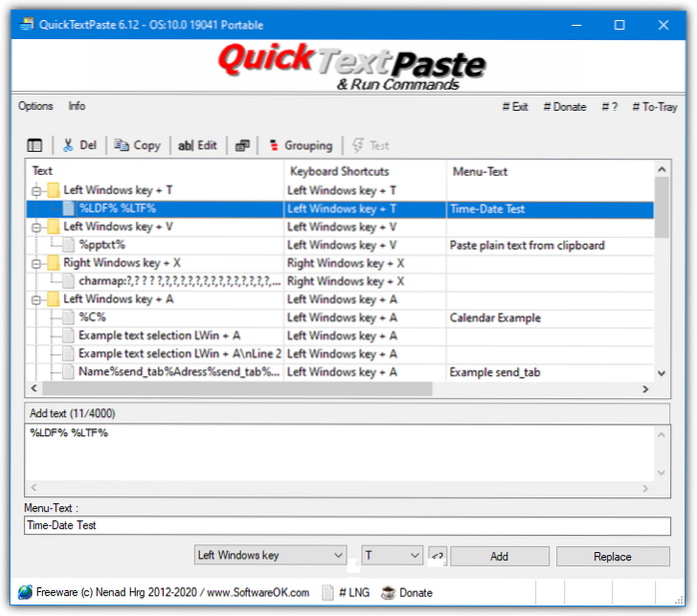Collapse the Right Windows key + X group
This screenshot has height=616, width=697.
click(38, 263)
